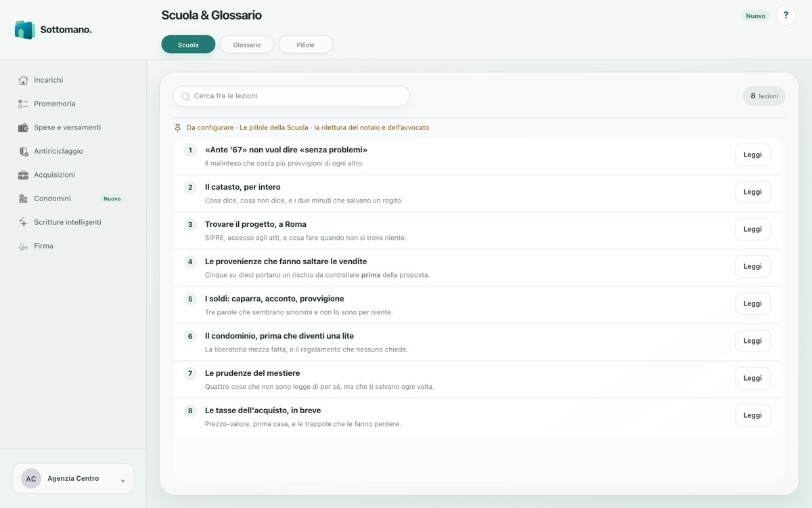Click the Scritture intelligenti sparkle icon

(23, 222)
